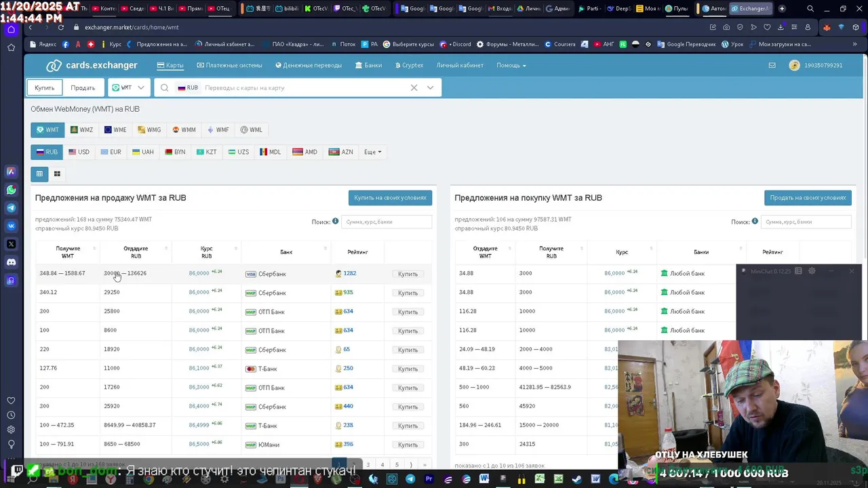The height and width of the screenshot is (488, 868).
Task: Expand the search bar chevron dropdown
Action: (430, 87)
